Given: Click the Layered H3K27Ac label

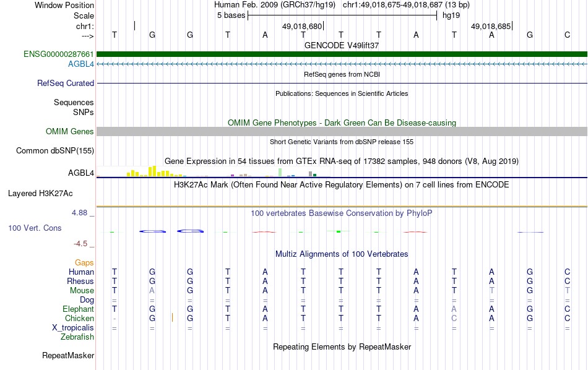Looking at the screenshot, I should (40, 194).
